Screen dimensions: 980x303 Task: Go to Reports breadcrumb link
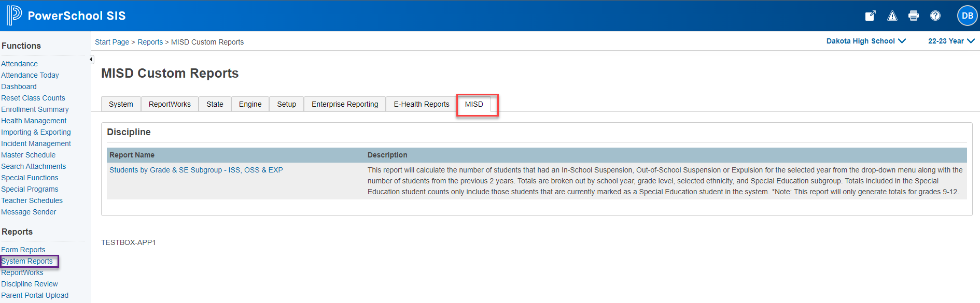[x=150, y=42]
